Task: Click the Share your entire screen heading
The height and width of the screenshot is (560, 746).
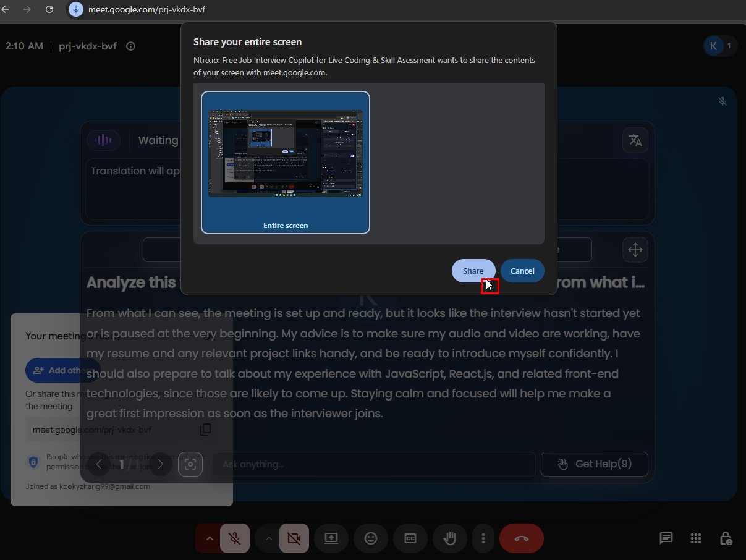Action: [x=247, y=42]
